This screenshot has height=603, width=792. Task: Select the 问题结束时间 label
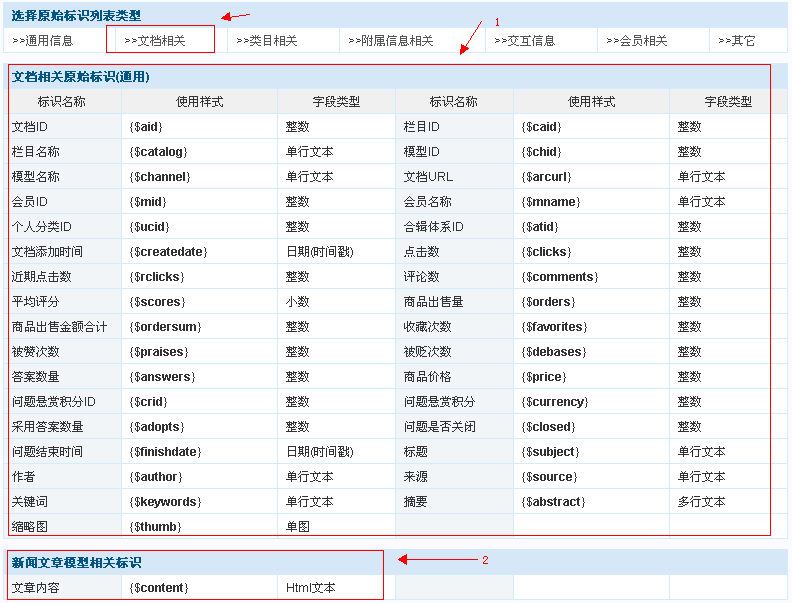point(47,452)
